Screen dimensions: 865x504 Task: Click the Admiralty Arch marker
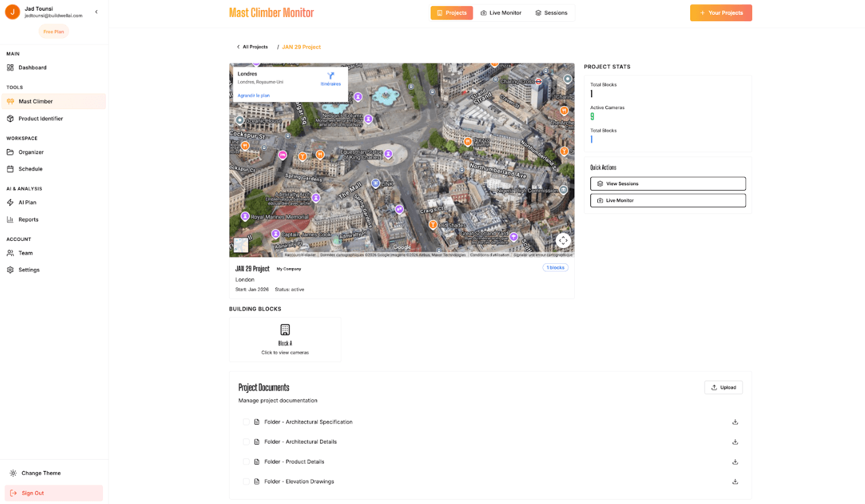[316, 198]
